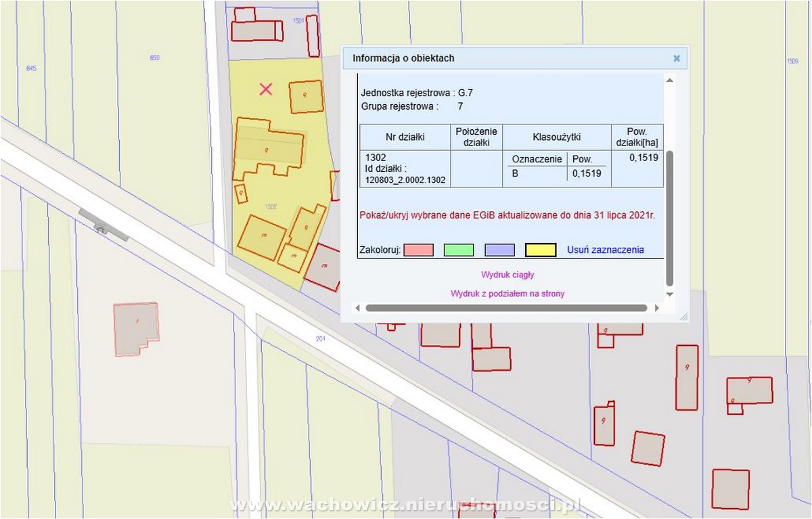The width and height of the screenshot is (812, 519).
Task: Click road label 201 on the map
Action: point(321,338)
